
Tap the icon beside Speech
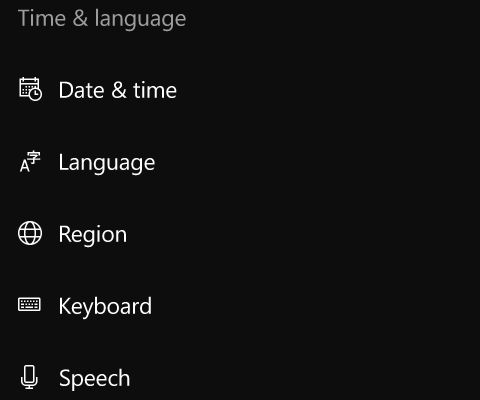click(29, 377)
